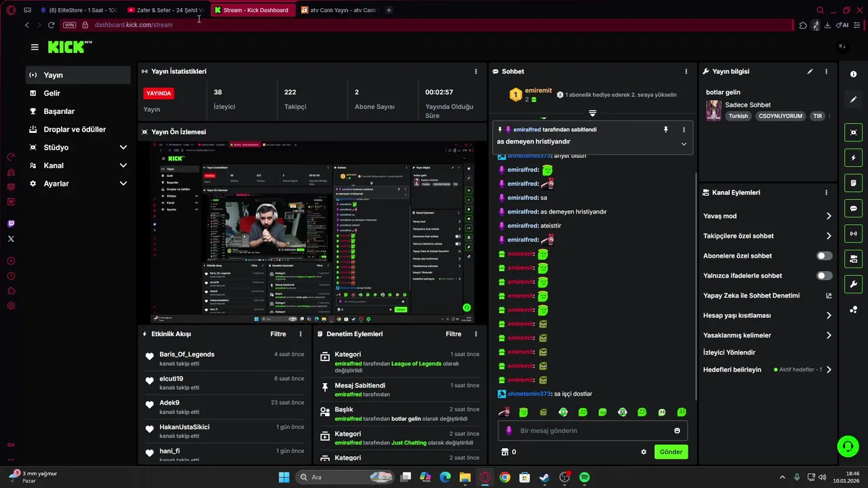Open the Kanal Eylemleri three-dot menu
The width and height of the screenshot is (868, 488).
coord(826,192)
